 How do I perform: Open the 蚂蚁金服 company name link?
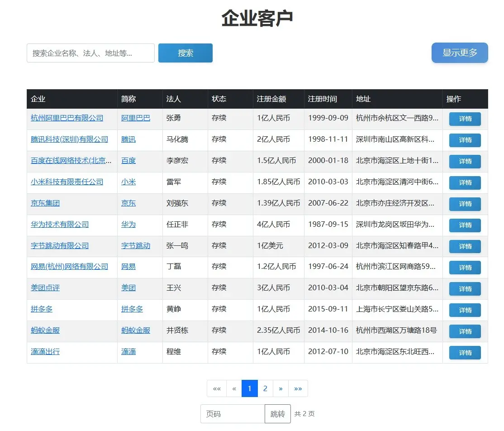click(45, 330)
